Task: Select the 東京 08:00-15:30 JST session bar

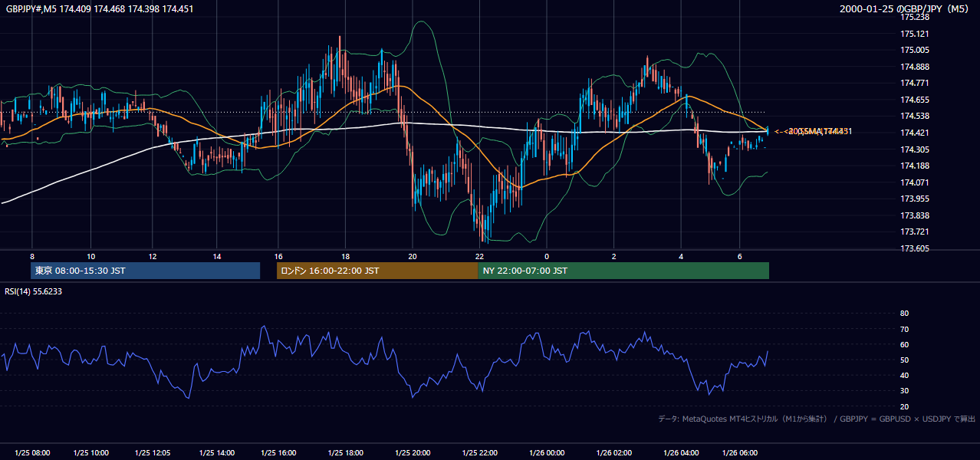Action: pyautogui.click(x=145, y=271)
